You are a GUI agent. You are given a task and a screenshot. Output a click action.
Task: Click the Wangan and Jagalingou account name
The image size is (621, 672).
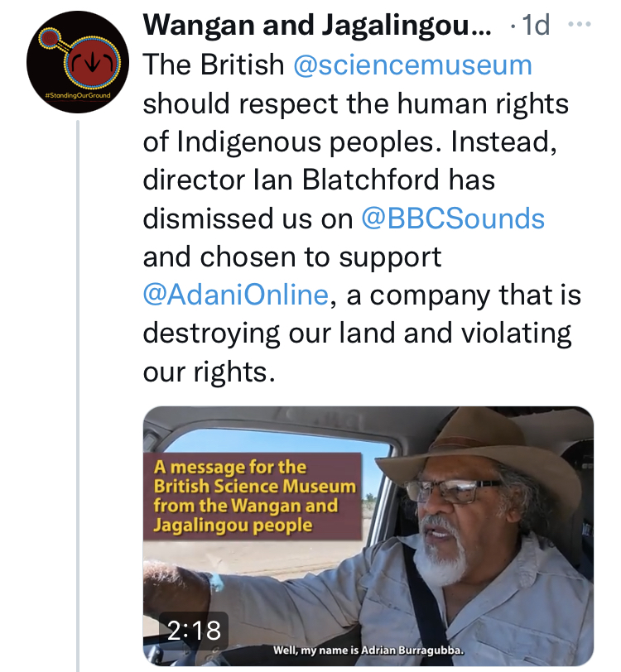pos(317,26)
